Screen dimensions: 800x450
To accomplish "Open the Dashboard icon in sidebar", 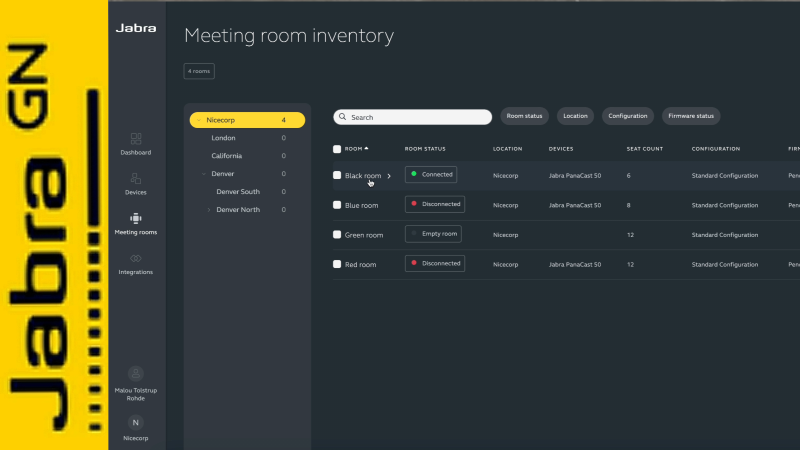I will pyautogui.click(x=136, y=139).
